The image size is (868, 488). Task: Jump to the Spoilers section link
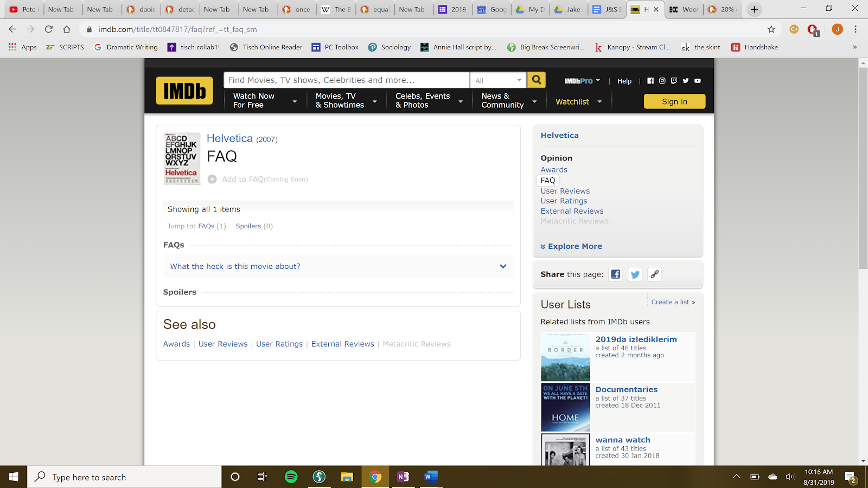[x=248, y=226]
